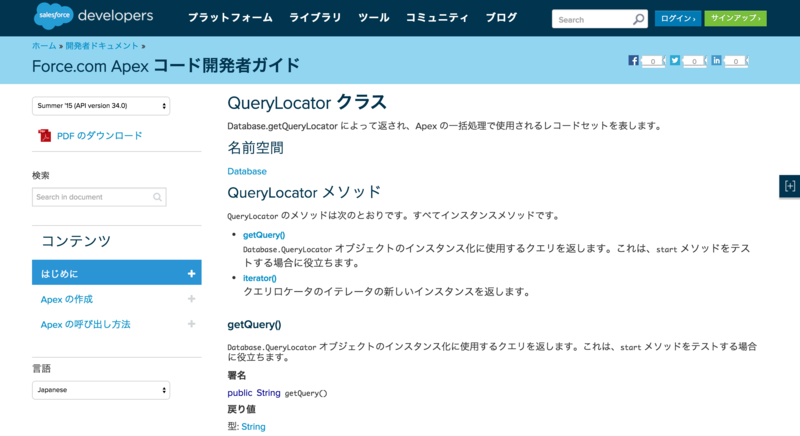This screenshot has height=436, width=800.
Task: Click the document search magnifier icon
Action: (x=157, y=197)
